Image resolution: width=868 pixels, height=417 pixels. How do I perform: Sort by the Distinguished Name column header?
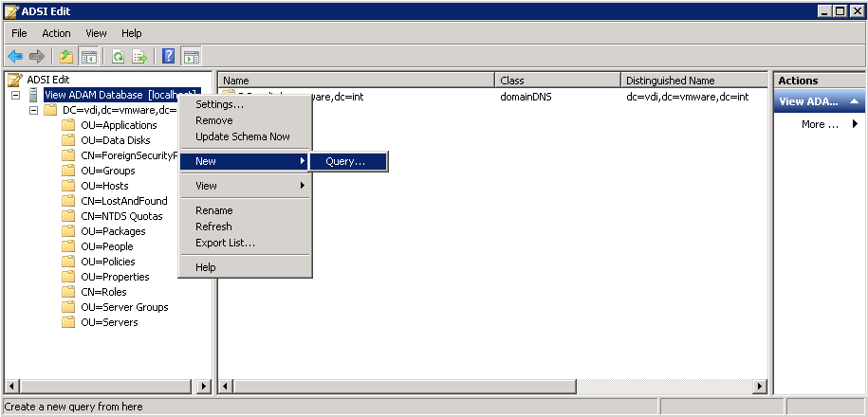694,81
